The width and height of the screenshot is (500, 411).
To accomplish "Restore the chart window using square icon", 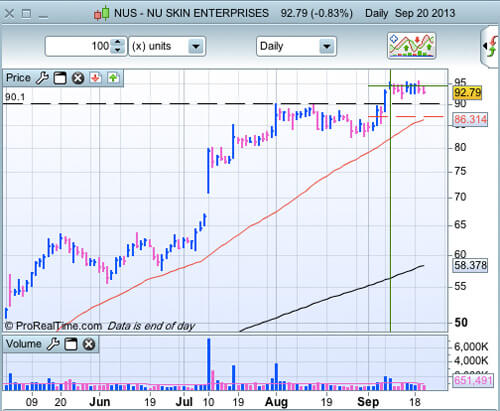I will (26, 14).
